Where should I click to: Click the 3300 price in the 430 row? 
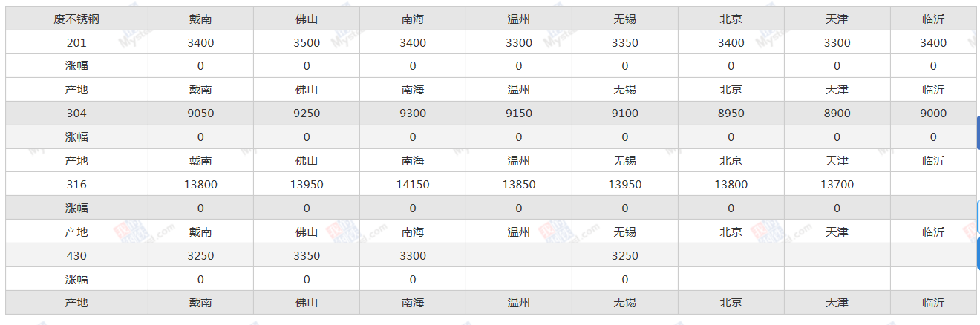click(413, 256)
